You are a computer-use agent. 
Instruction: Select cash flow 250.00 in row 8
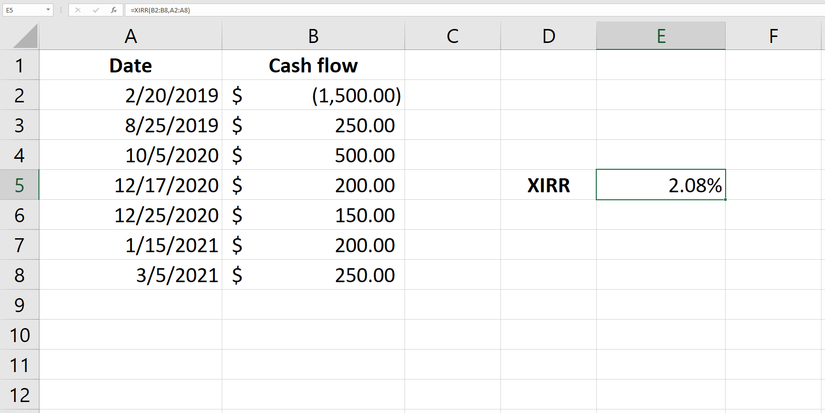(x=313, y=275)
